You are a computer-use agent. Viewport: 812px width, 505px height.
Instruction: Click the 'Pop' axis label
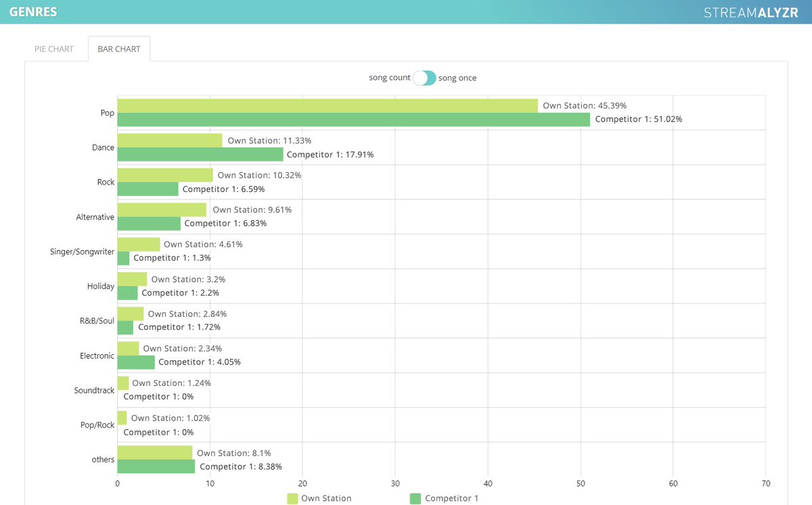(x=108, y=113)
